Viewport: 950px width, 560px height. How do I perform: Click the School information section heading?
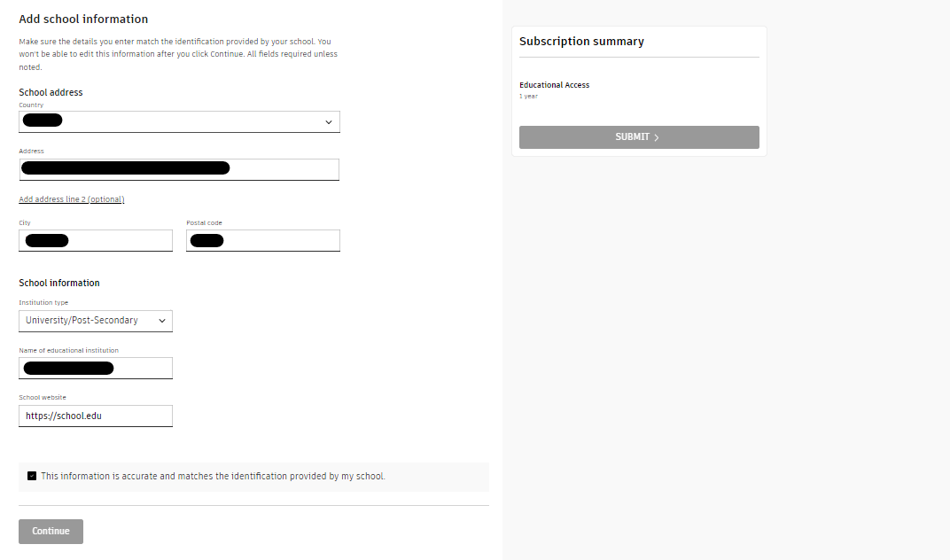pos(58,283)
